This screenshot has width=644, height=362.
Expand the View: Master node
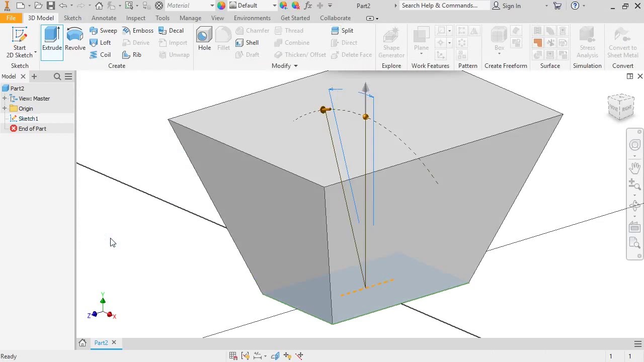point(5,99)
